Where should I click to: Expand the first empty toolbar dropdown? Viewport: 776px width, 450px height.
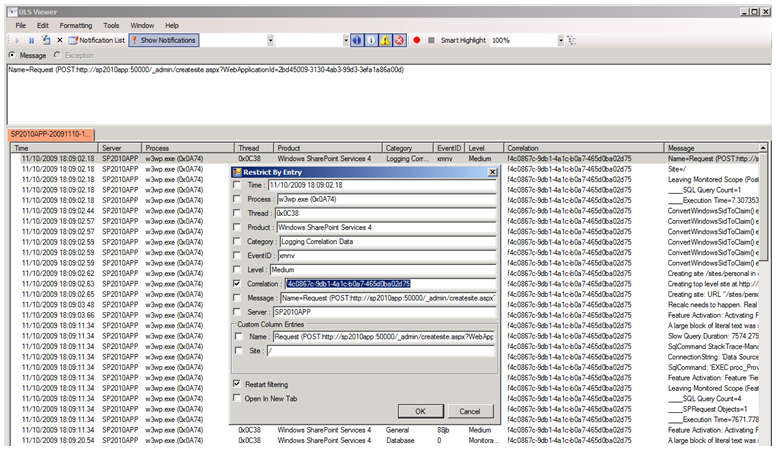pyautogui.click(x=272, y=40)
